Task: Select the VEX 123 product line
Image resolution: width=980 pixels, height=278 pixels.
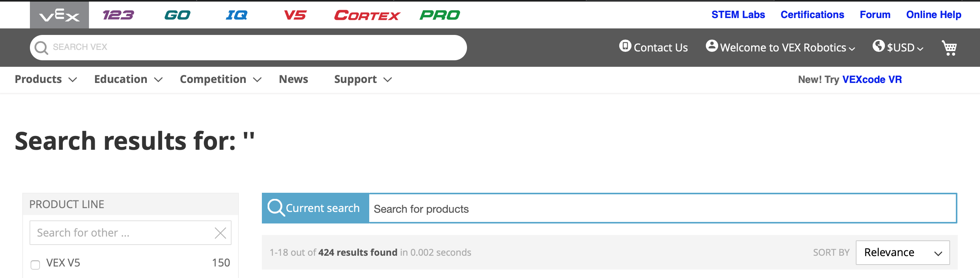Action: [x=117, y=15]
